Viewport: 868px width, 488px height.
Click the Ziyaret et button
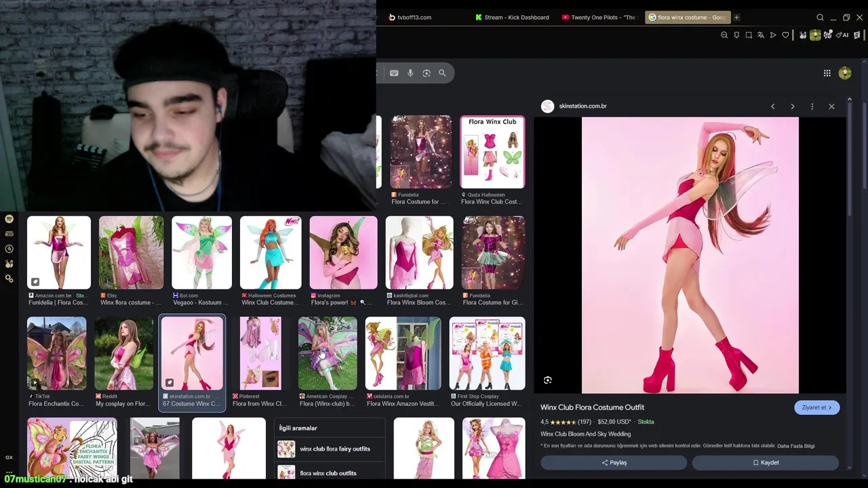point(816,407)
